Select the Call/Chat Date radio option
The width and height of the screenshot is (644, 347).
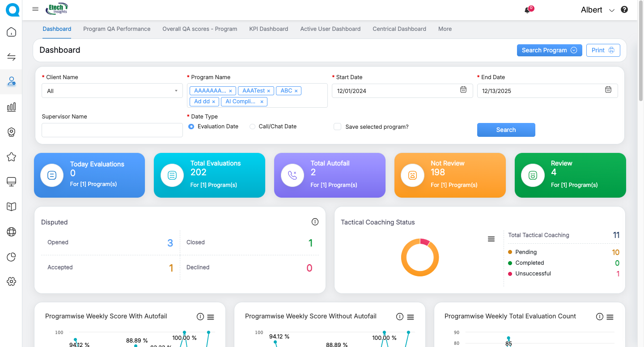253,127
